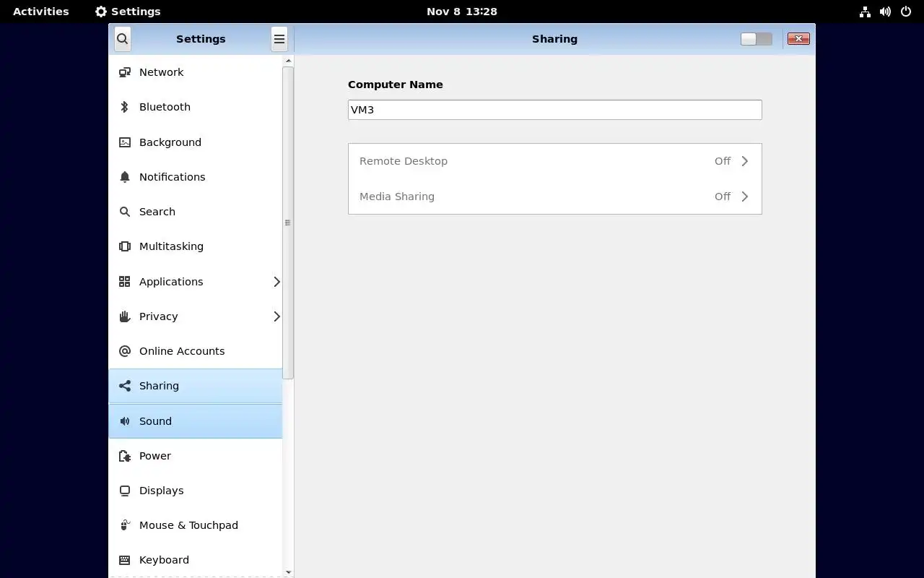The image size is (924, 578).
Task: Click the Mouse & Touchpad icon
Action: 125,525
